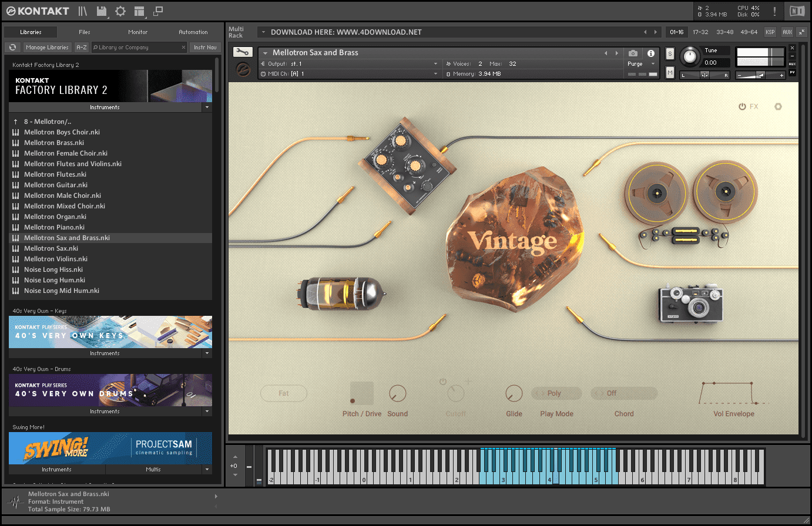This screenshot has height=526, width=812.
Task: Open the instrument edit wrench icon
Action: tap(243, 52)
